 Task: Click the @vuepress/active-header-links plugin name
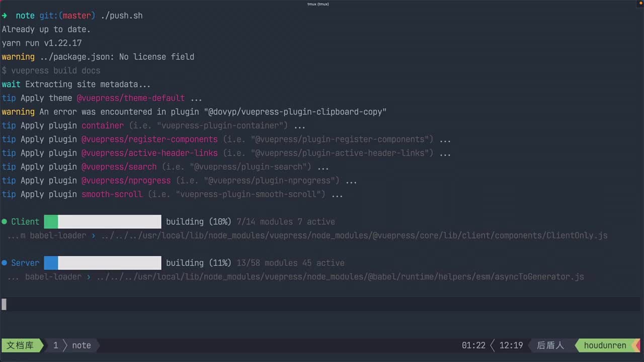pos(150,153)
